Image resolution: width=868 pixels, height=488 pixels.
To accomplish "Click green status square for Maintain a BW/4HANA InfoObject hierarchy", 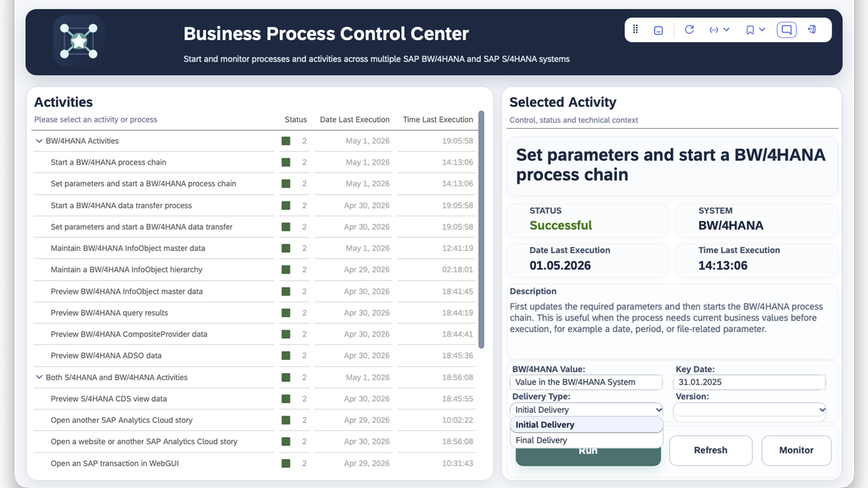I will [286, 270].
